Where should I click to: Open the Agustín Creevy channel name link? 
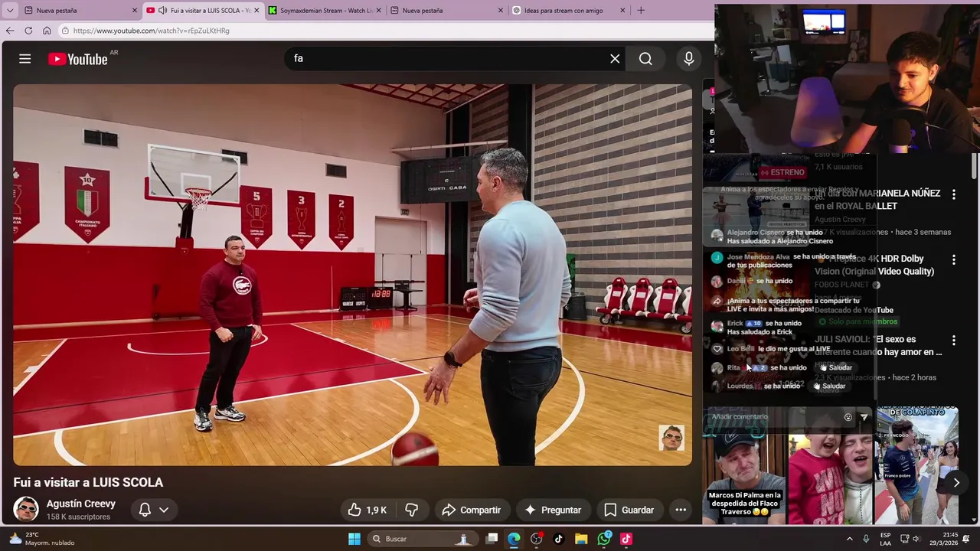[x=81, y=504]
